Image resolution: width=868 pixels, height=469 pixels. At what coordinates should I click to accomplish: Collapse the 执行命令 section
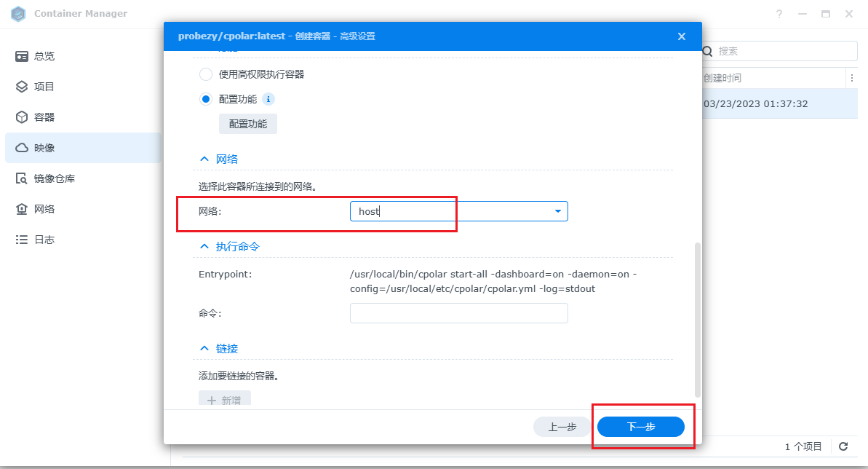click(204, 246)
